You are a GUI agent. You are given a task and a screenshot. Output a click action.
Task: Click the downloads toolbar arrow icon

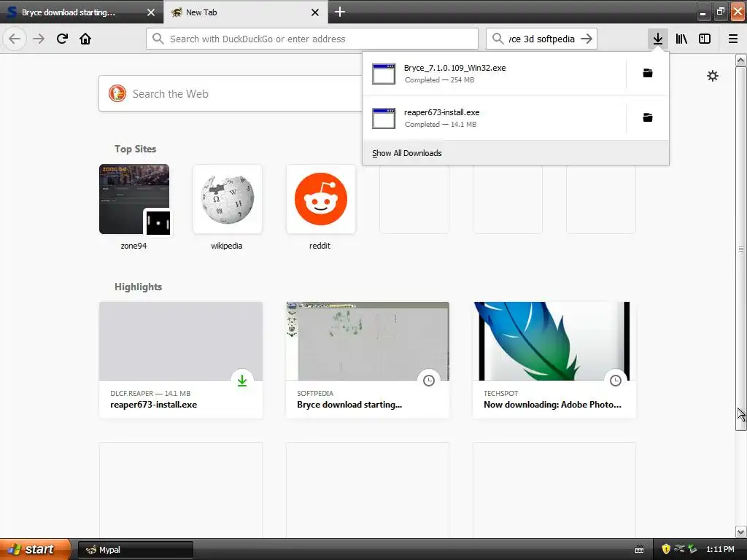pos(657,39)
